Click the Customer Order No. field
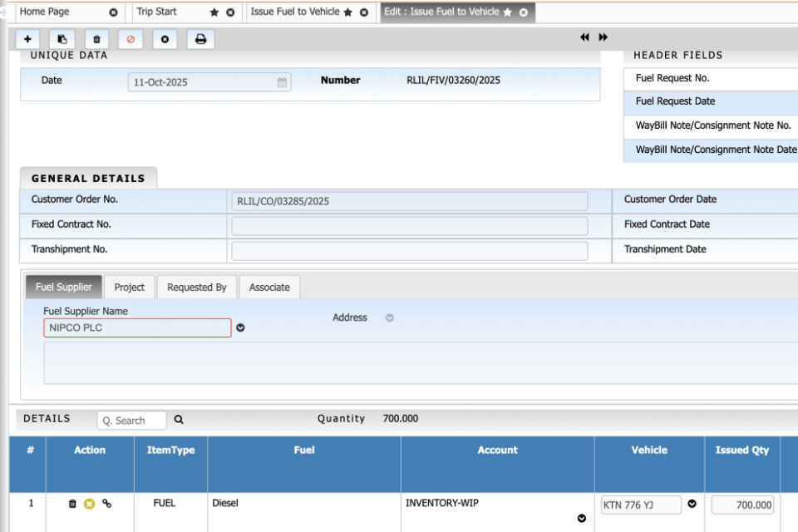The width and height of the screenshot is (798, 532). click(x=409, y=201)
